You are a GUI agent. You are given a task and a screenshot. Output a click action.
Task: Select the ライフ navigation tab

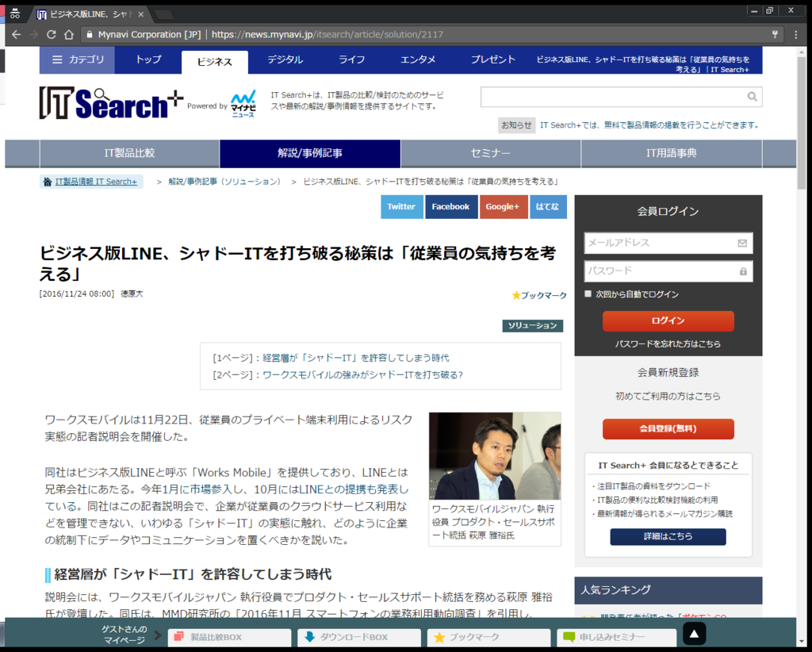tap(351, 59)
